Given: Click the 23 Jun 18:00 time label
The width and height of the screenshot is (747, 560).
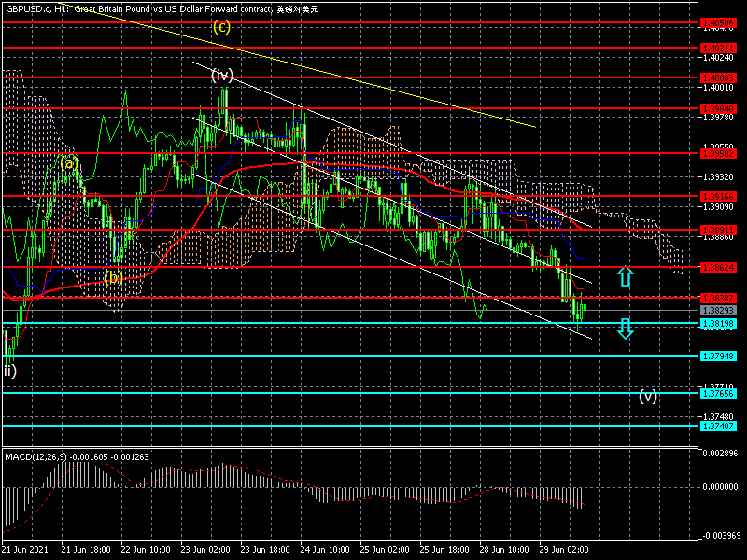Looking at the screenshot, I should click(x=265, y=549).
